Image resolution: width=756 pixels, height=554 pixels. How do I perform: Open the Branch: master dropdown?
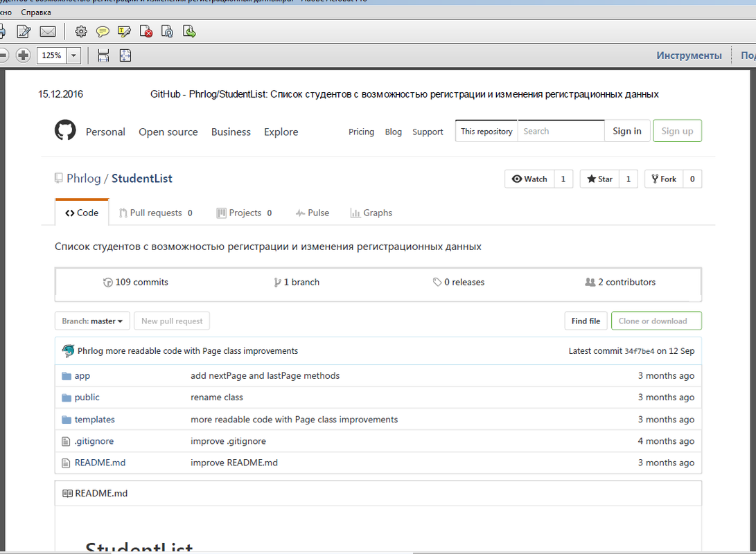pos(92,321)
